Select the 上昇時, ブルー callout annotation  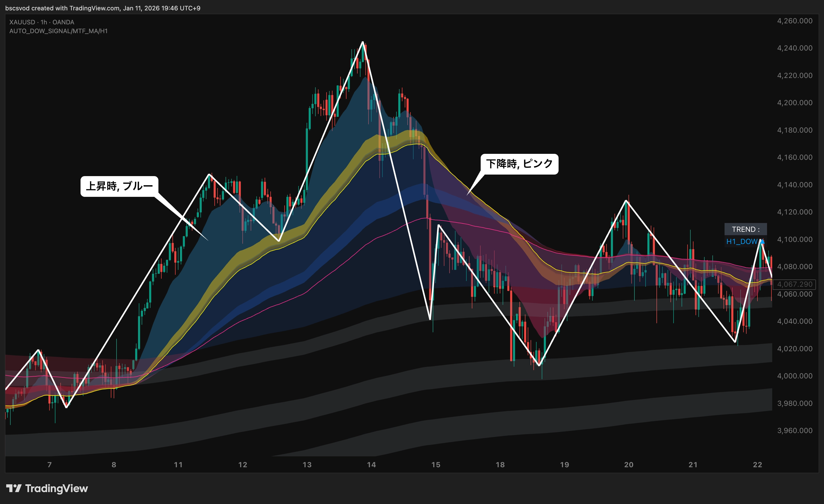119,186
